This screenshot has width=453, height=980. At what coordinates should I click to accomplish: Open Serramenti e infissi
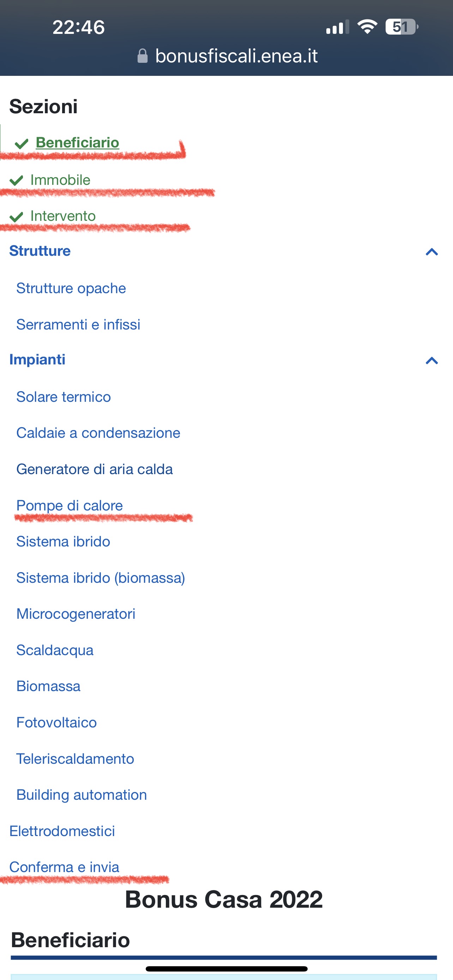78,325
